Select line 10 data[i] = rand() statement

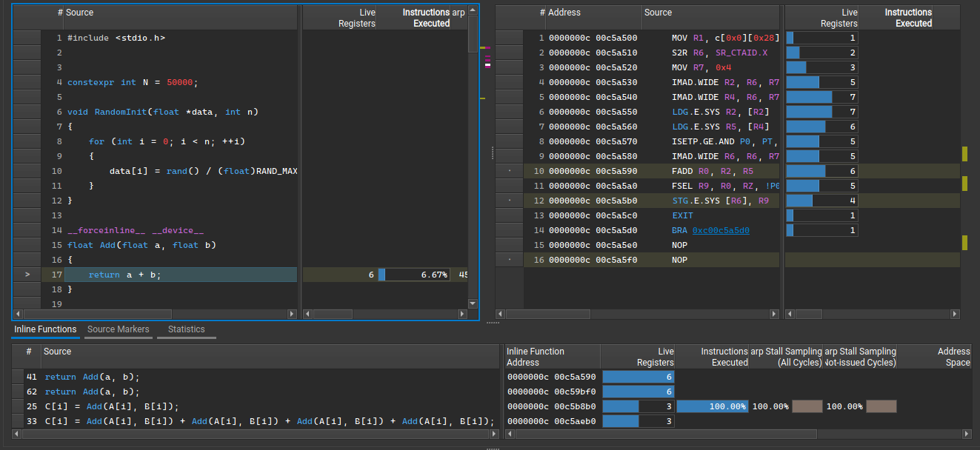tap(181, 171)
